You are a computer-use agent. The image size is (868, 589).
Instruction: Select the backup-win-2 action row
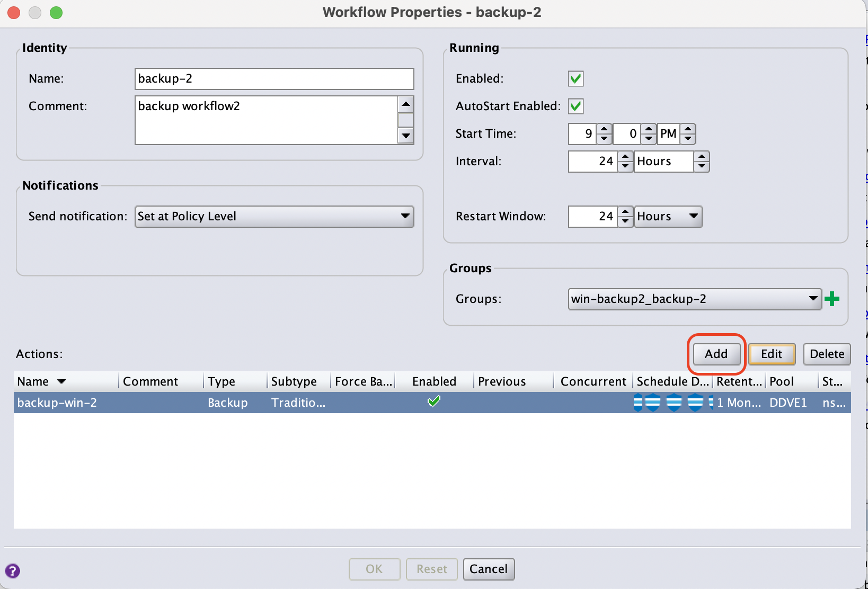432,403
